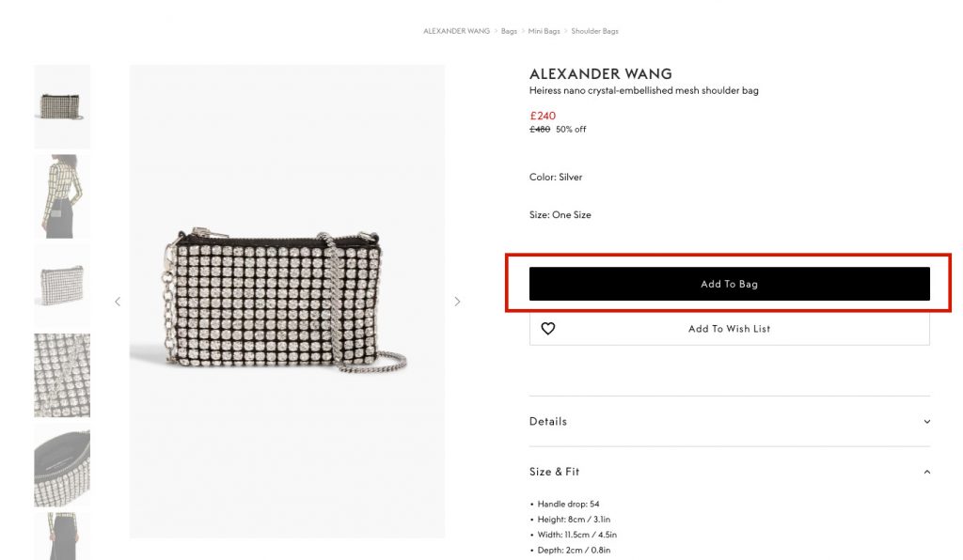963x560 pixels.
Task: View the crystal close-up thumbnail
Action: click(62, 375)
